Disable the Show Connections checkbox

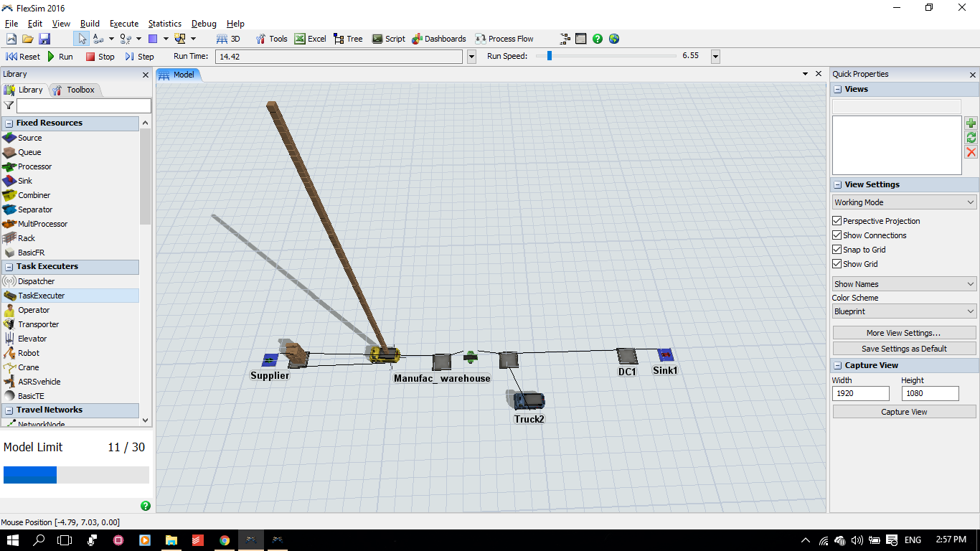(x=837, y=235)
